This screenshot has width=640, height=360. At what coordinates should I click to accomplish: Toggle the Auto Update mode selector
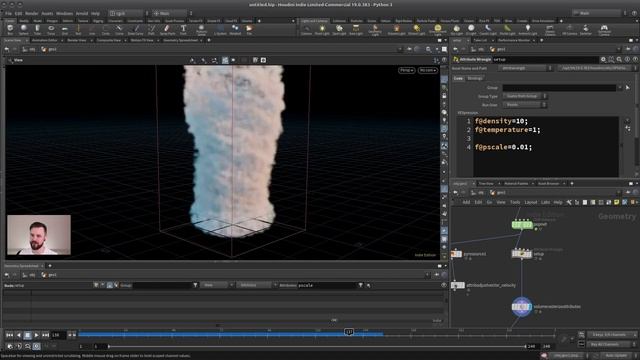[616, 356]
